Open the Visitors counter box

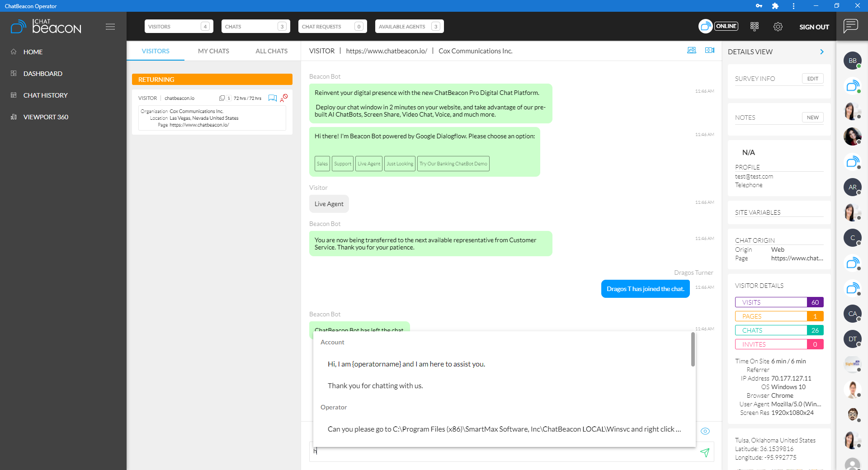coord(179,26)
